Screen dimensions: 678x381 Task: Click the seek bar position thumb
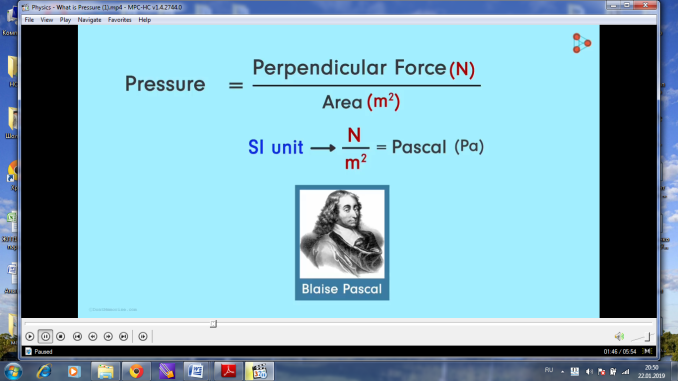point(213,324)
